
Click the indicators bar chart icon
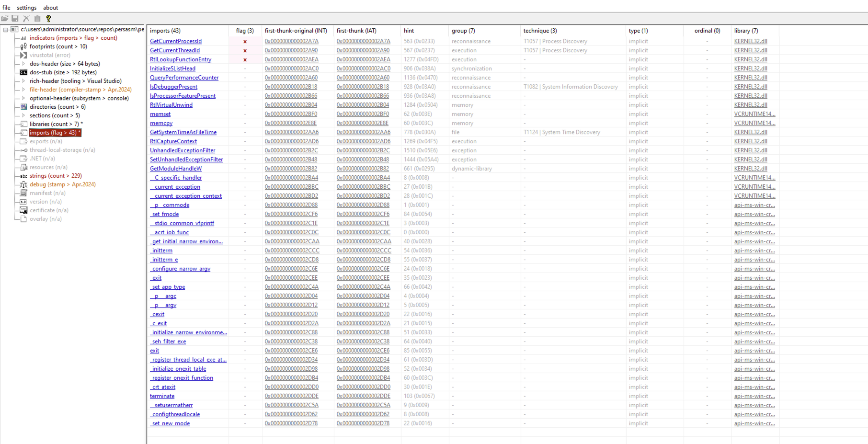point(23,38)
